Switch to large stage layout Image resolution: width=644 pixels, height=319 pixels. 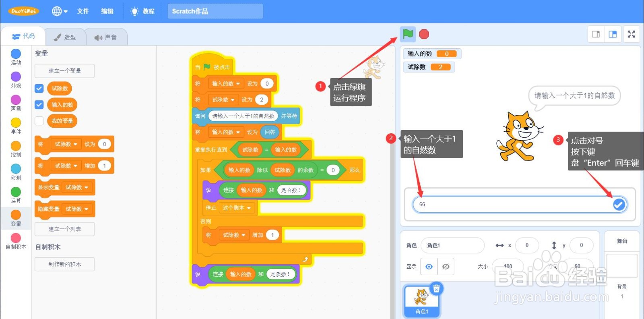click(x=613, y=34)
